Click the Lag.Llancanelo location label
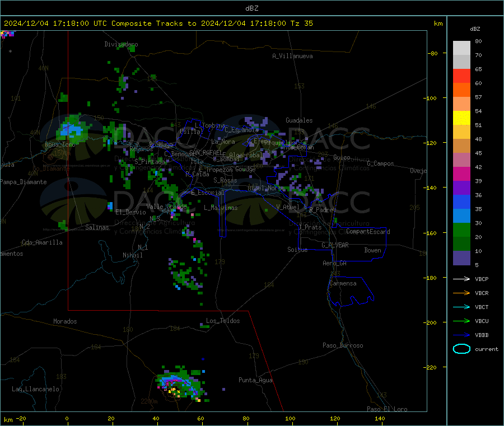Screen dimensions: 504x426 [35, 389]
